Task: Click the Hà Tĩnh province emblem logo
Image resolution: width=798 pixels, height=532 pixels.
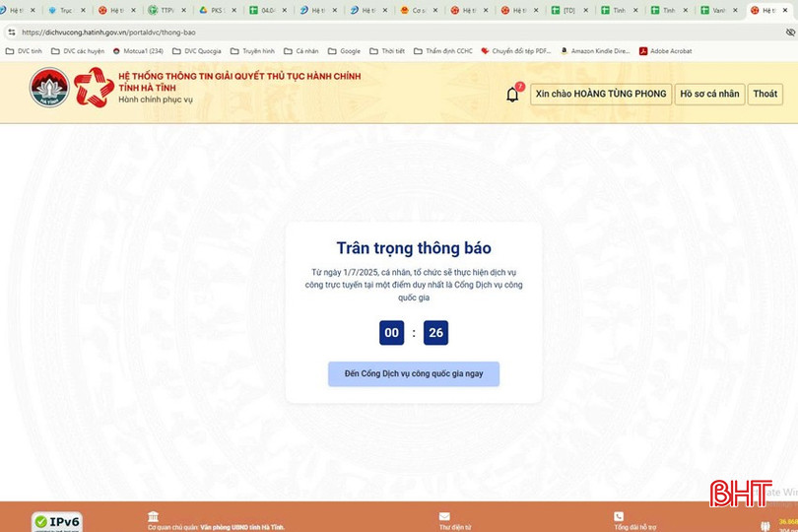Action: tap(48, 88)
